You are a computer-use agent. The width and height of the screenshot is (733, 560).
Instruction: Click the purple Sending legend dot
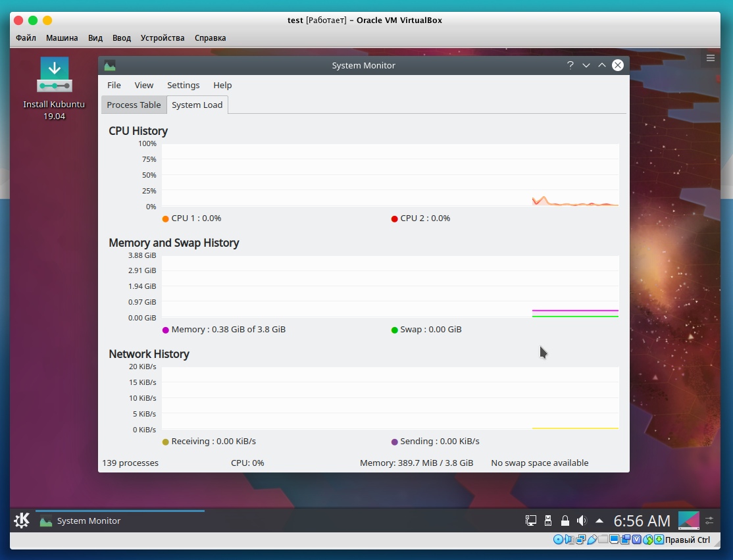coord(394,442)
